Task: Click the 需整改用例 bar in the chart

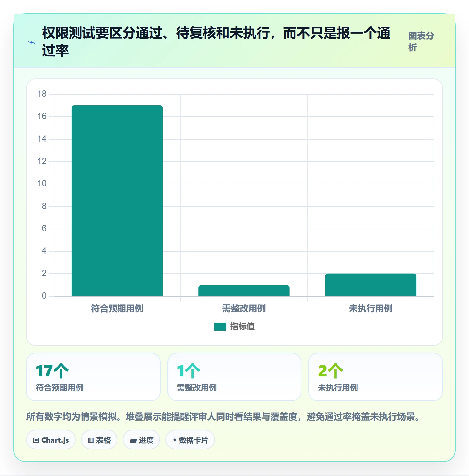Action: coord(244,290)
